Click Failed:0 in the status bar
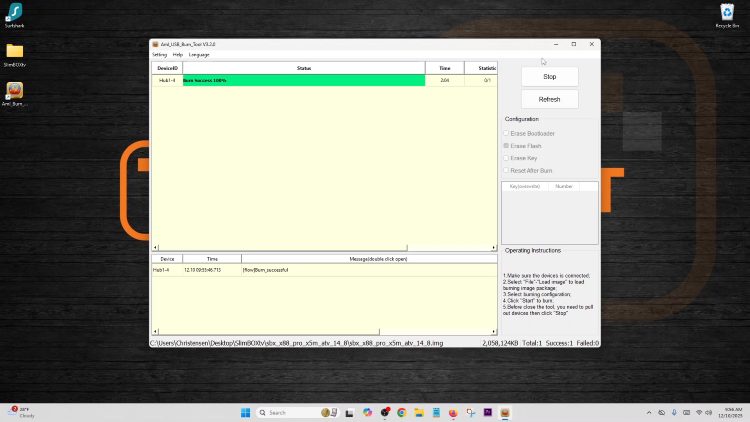 (x=588, y=343)
